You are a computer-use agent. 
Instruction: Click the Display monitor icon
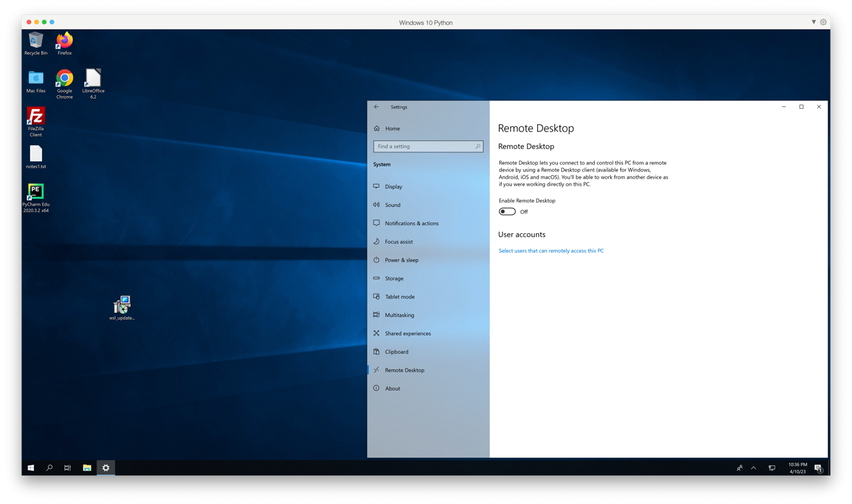(x=377, y=186)
